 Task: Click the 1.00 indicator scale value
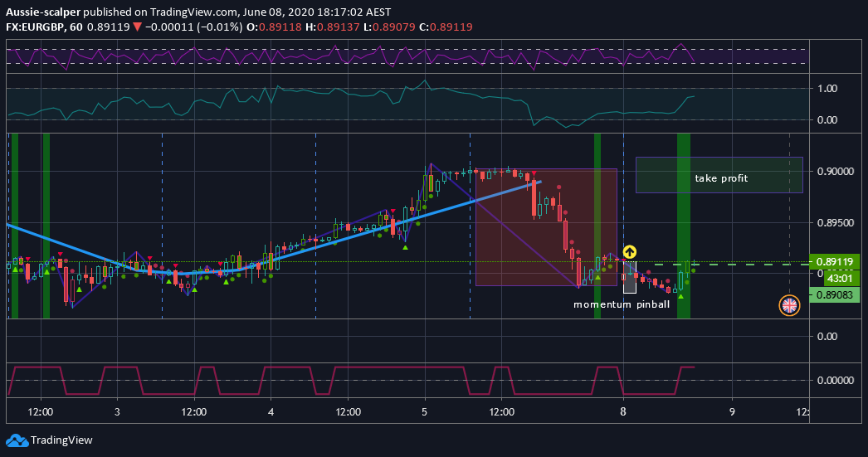tap(827, 89)
